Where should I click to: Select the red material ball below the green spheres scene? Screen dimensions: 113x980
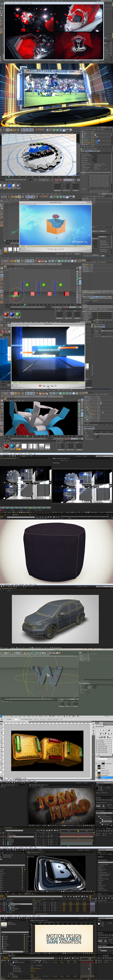[6, 315]
